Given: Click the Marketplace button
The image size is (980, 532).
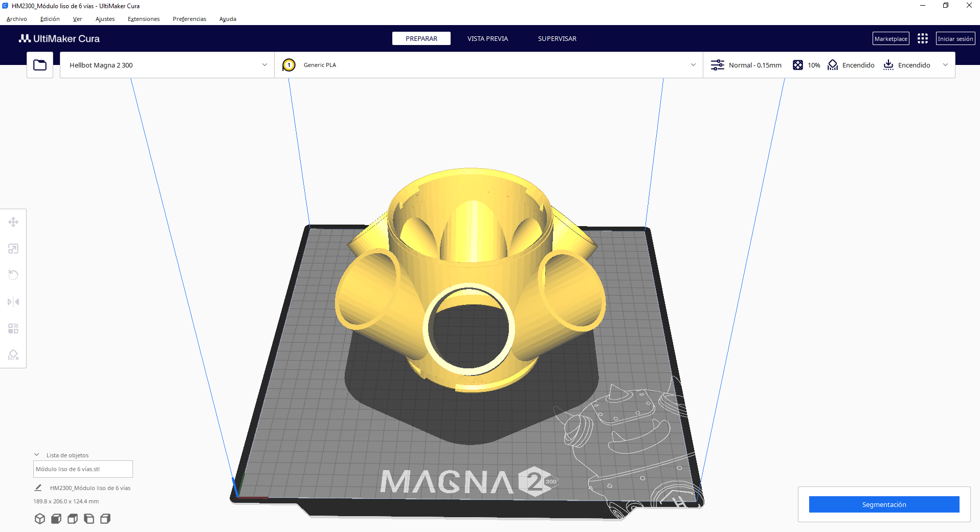Looking at the screenshot, I should [890, 39].
